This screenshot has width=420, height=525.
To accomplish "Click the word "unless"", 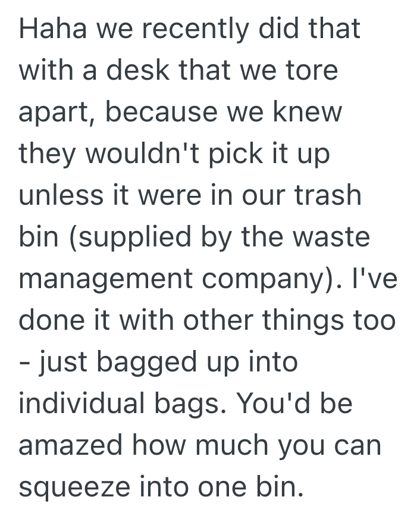I will [x=57, y=196].
